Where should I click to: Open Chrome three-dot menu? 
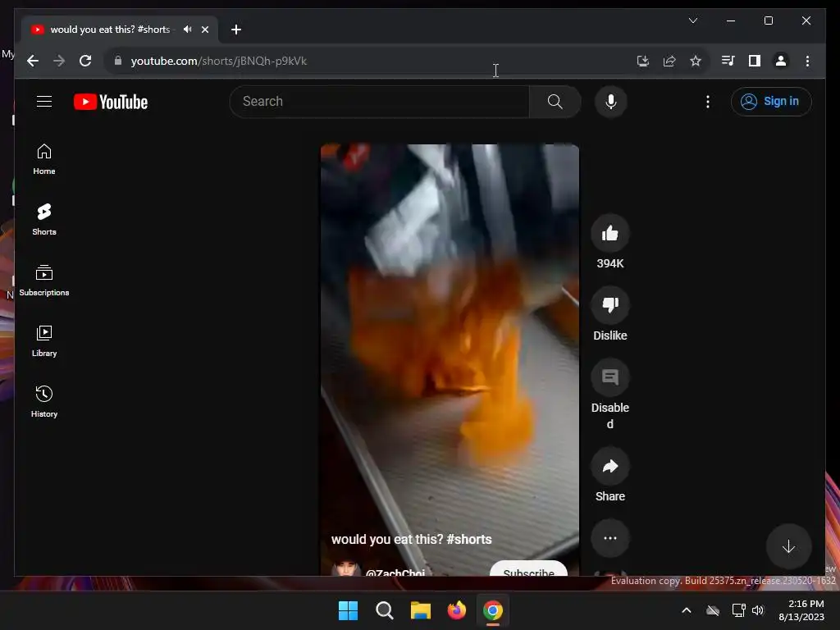tap(807, 61)
